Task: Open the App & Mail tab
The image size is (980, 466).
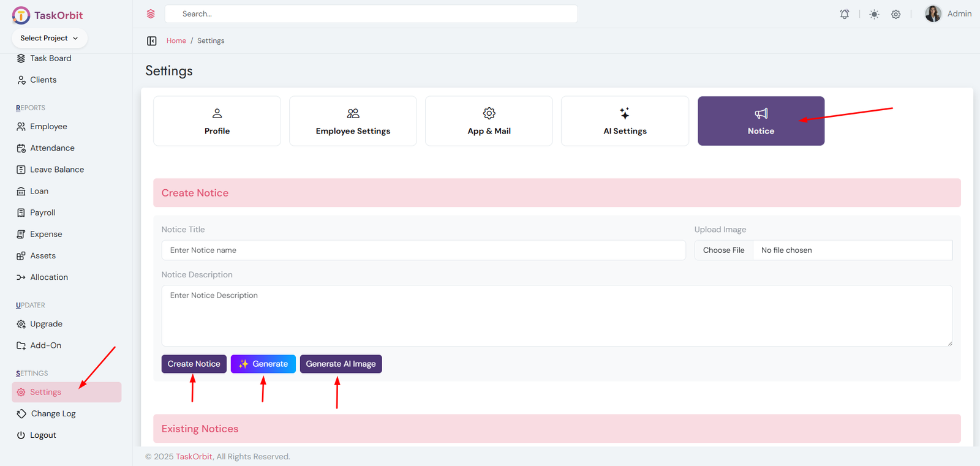Action: click(489, 121)
